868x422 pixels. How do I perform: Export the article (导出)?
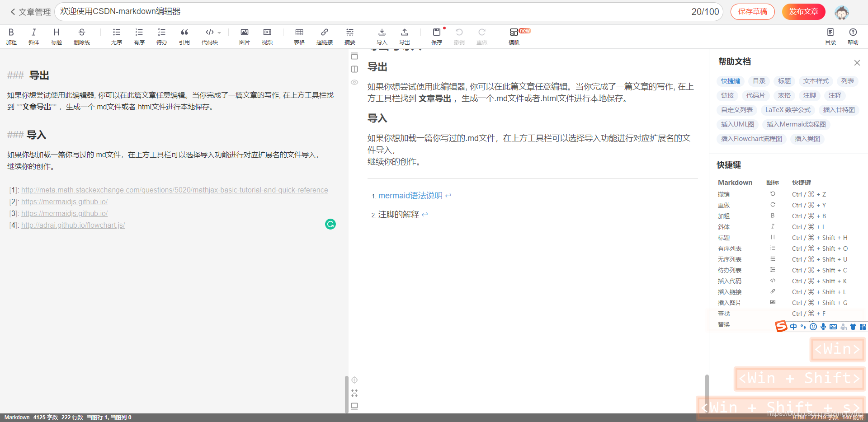coord(405,36)
